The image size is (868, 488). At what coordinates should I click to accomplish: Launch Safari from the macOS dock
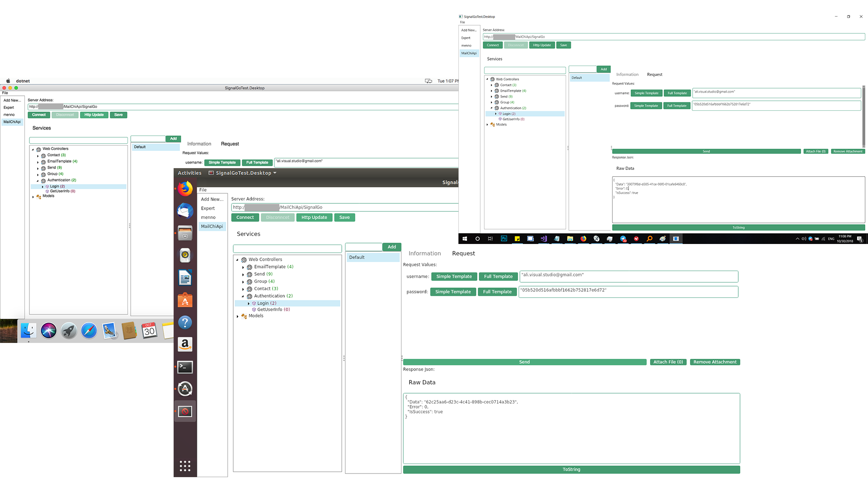[89, 331]
